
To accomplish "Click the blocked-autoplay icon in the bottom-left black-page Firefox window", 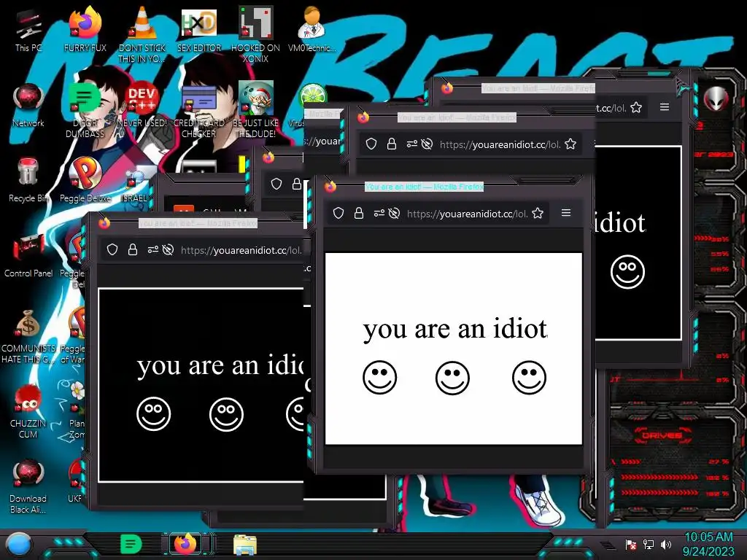I will point(168,249).
